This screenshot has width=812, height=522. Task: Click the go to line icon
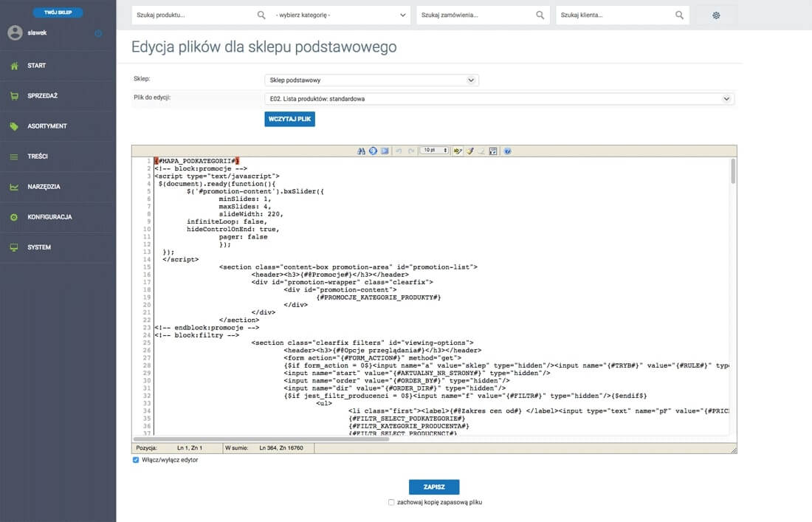[373, 151]
